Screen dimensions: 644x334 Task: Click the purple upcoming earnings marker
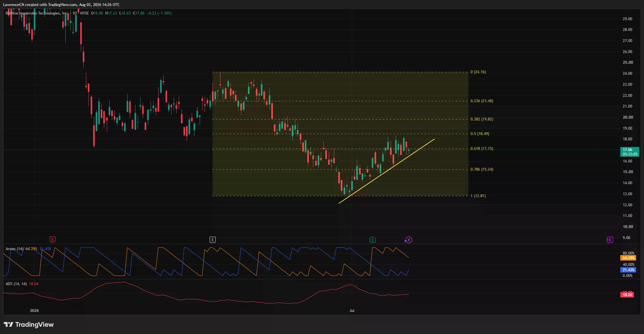610,240
